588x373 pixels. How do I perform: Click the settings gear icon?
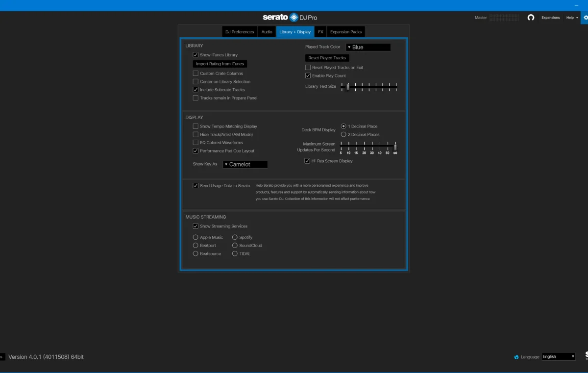(585, 18)
